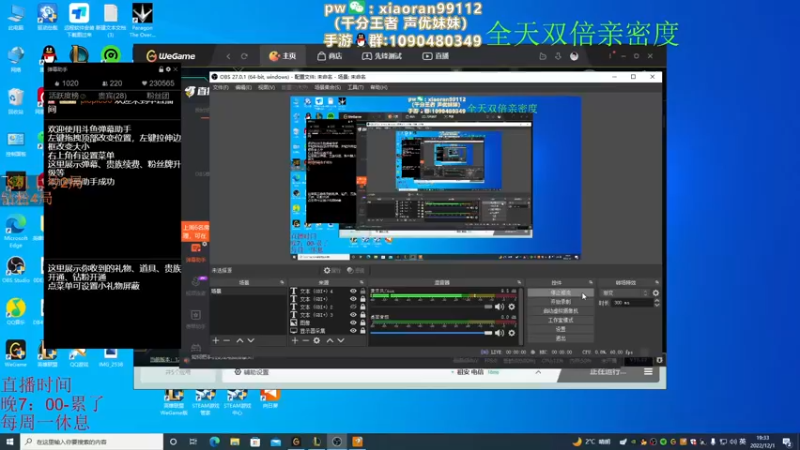Pop out the Controls dock panel icon
Viewport: 800px width, 450px height.
pos(591,282)
